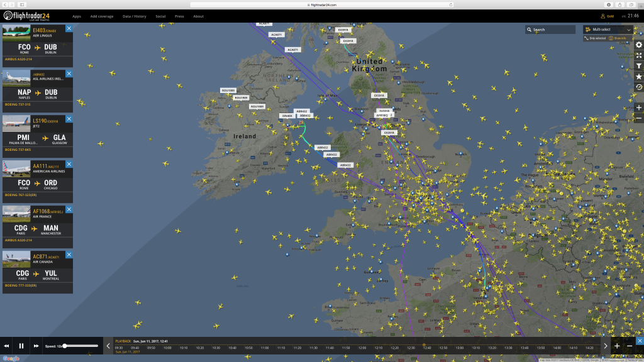Click the Flightradar24 logo
Viewport: 644px width, 362px height.
pyautogui.click(x=26, y=16)
